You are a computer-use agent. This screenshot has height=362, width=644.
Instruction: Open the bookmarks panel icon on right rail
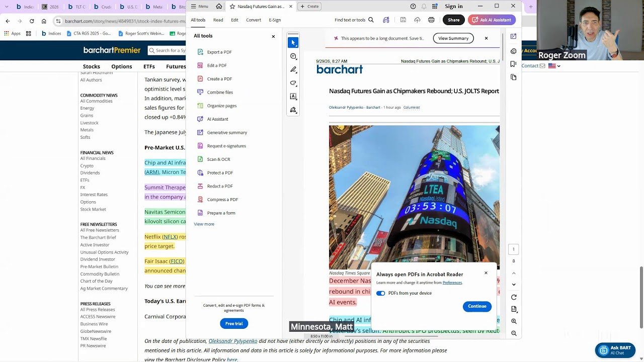coord(513,64)
